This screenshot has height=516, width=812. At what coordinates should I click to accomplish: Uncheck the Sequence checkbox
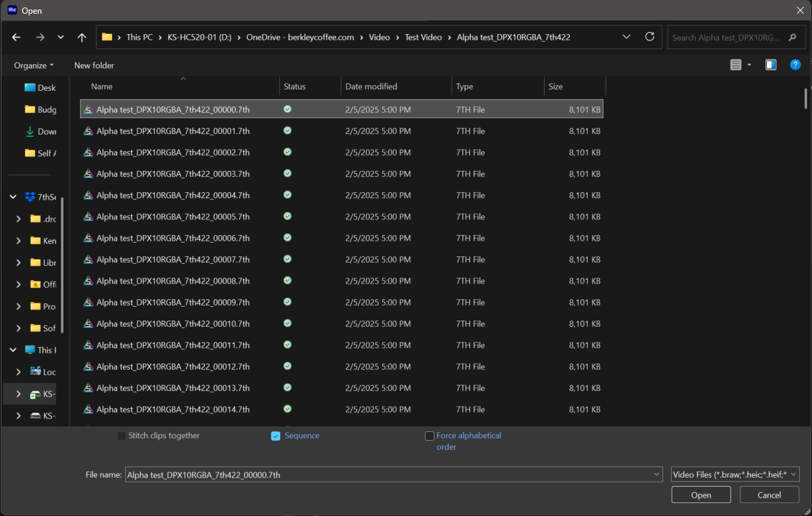click(x=275, y=436)
